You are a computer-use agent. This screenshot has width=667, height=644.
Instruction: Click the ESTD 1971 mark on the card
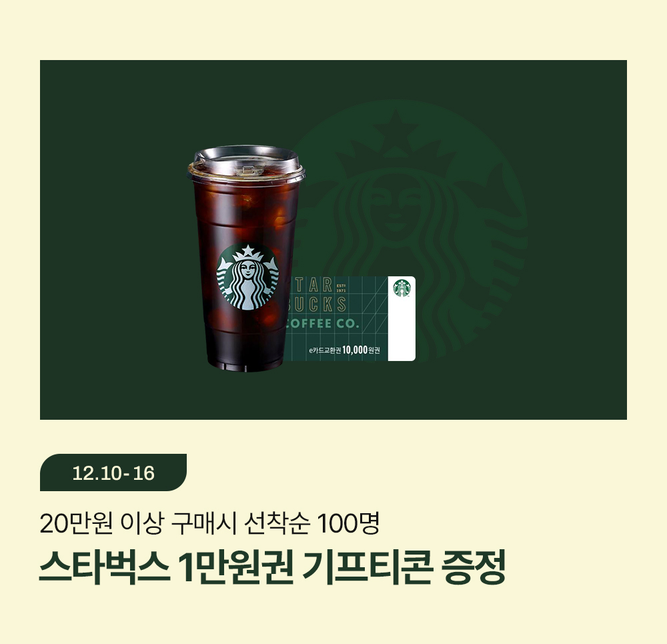[341, 288]
